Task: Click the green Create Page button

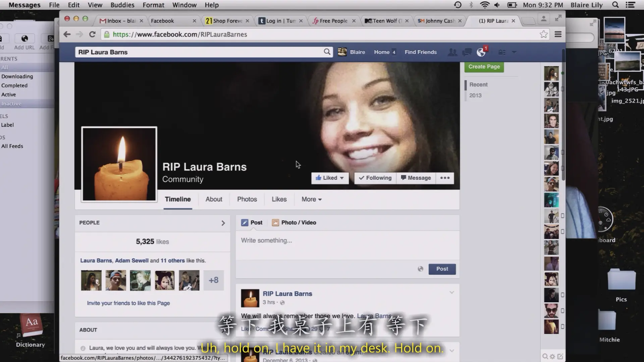Action: 484,67
